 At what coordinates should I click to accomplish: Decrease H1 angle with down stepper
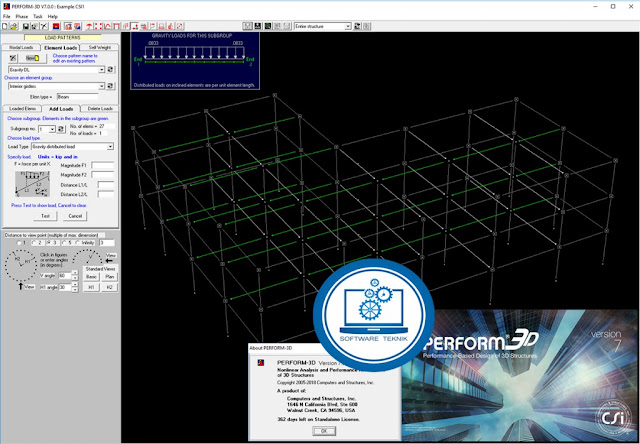[75, 290]
